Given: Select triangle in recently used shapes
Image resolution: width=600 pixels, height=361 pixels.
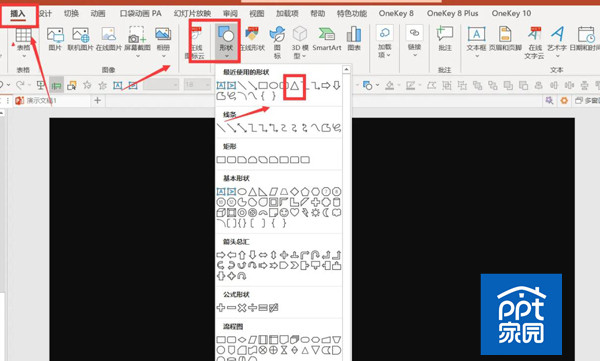Looking at the screenshot, I should pyautogui.click(x=294, y=85).
